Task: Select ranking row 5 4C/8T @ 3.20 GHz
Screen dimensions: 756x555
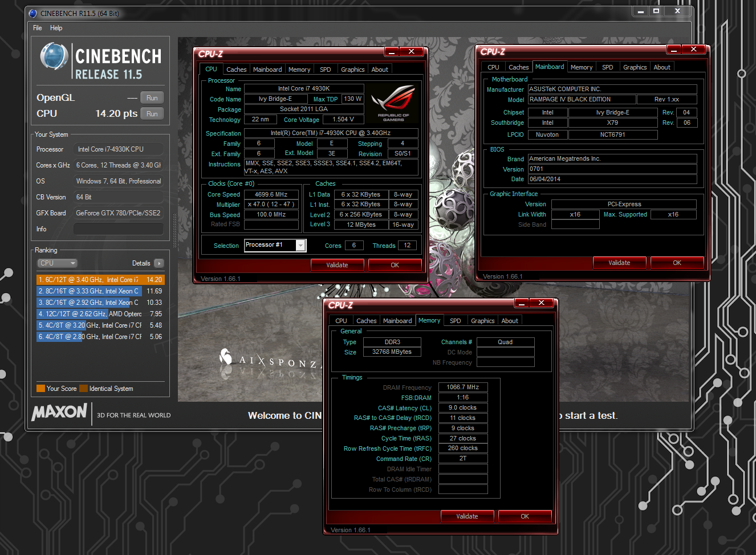Action: pos(100,325)
